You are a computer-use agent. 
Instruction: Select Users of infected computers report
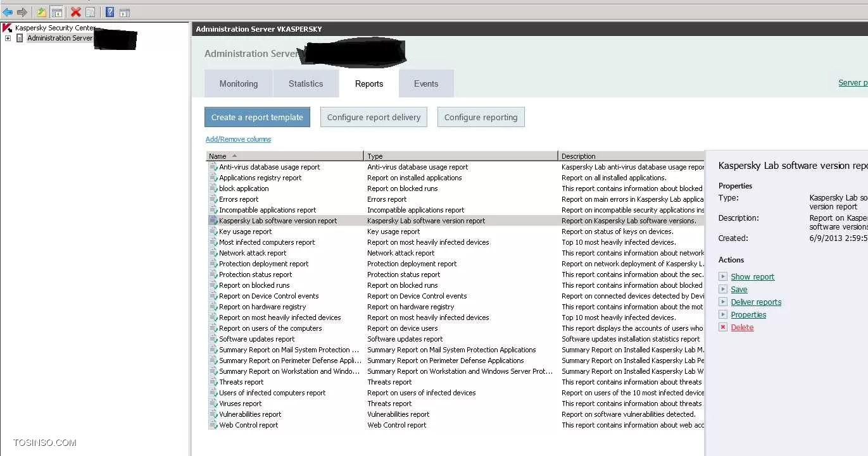click(272, 393)
